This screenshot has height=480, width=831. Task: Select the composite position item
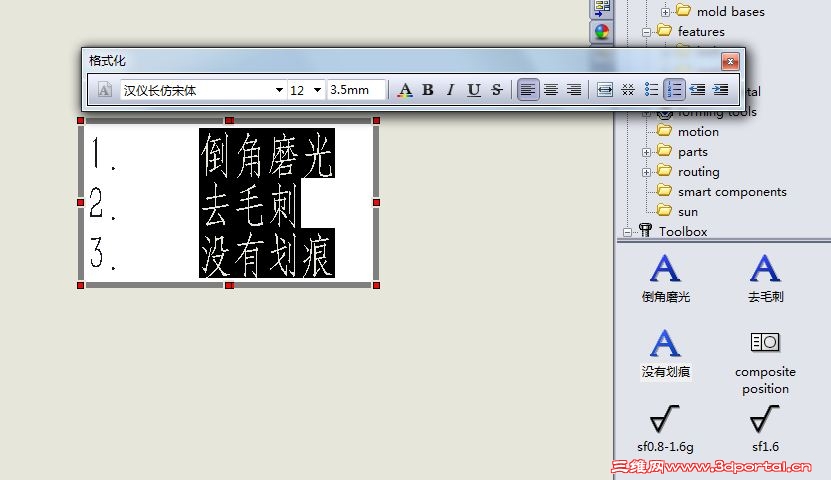[x=765, y=363]
